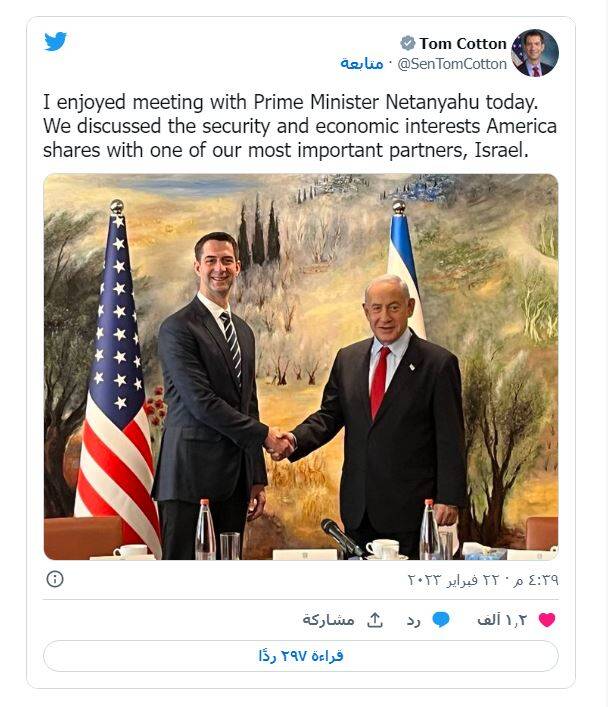Image resolution: width=608 pixels, height=707 pixels.
Task: Click the ١,٢ ألف likes count
Action: click(x=502, y=620)
